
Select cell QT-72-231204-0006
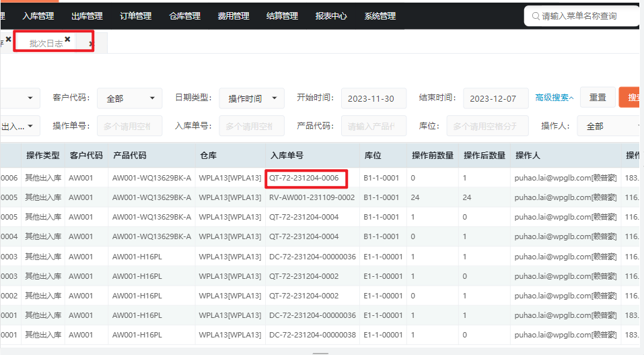coord(304,178)
